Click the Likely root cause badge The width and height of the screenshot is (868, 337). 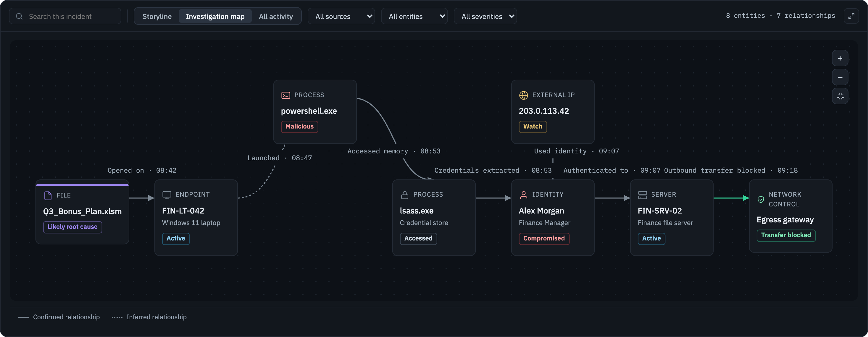pyautogui.click(x=72, y=227)
